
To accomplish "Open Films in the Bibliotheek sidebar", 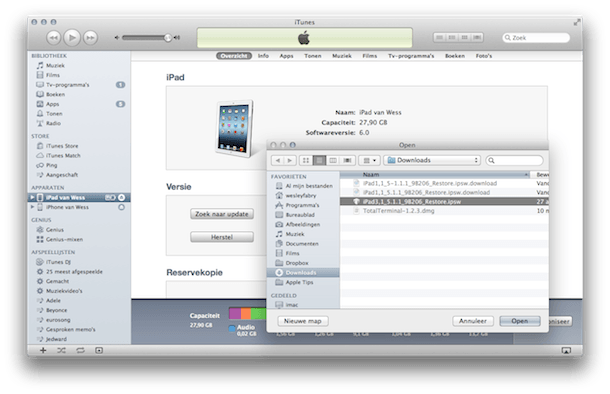I will (53, 75).
